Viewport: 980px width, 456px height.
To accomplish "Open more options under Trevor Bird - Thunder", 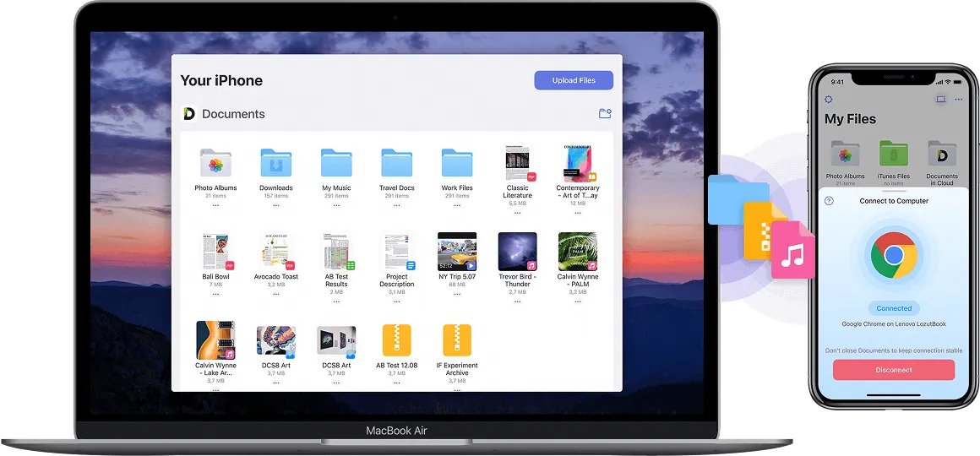I will pos(518,301).
